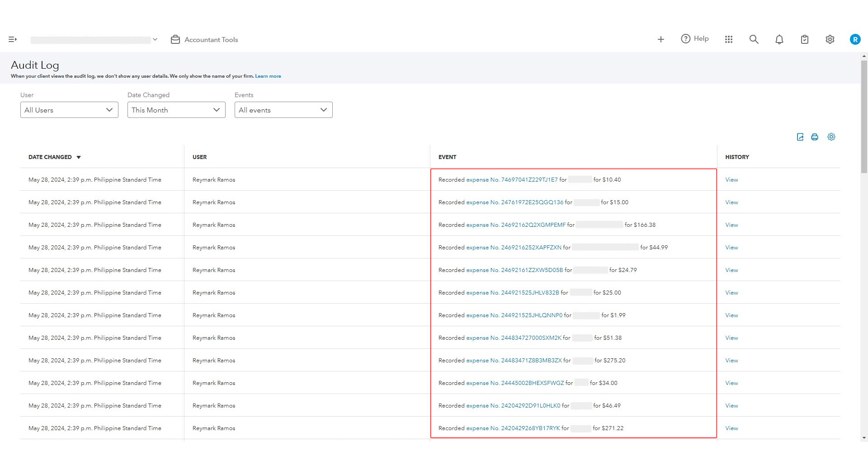Open the clipboard tasks icon

click(x=804, y=40)
